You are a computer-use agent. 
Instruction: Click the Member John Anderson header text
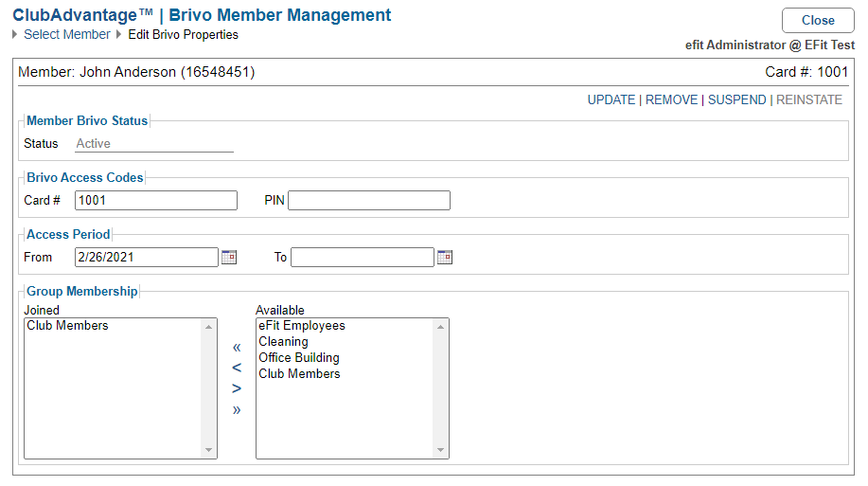(x=136, y=72)
